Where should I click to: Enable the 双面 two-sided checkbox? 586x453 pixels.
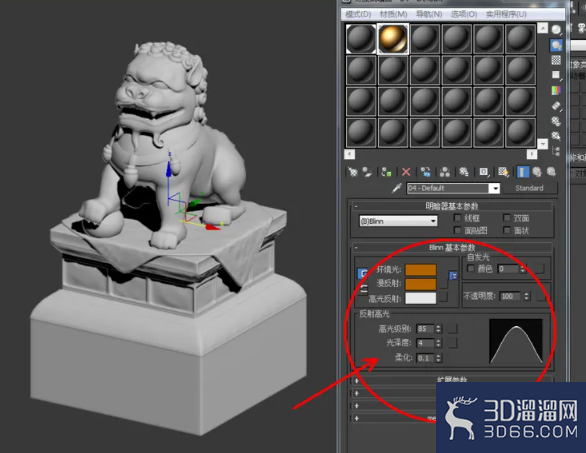coord(507,218)
